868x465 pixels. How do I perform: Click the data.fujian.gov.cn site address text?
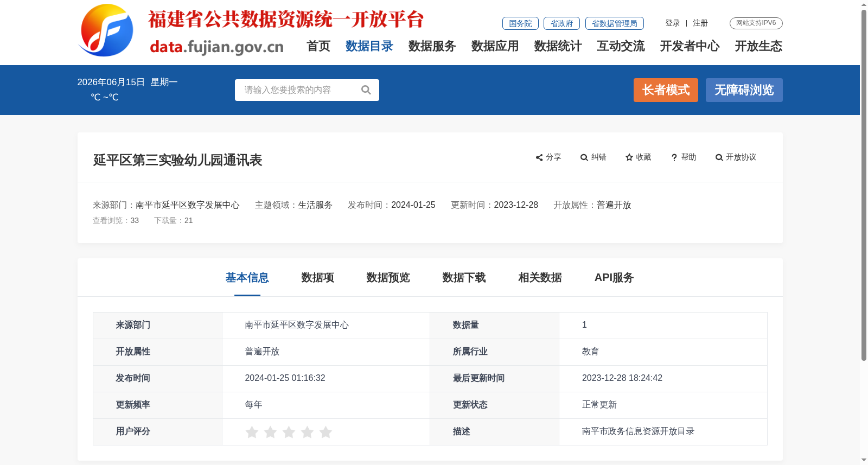217,47
